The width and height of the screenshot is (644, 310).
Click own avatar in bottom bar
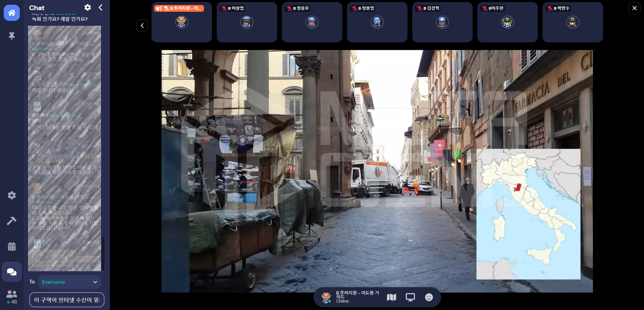[326, 297]
